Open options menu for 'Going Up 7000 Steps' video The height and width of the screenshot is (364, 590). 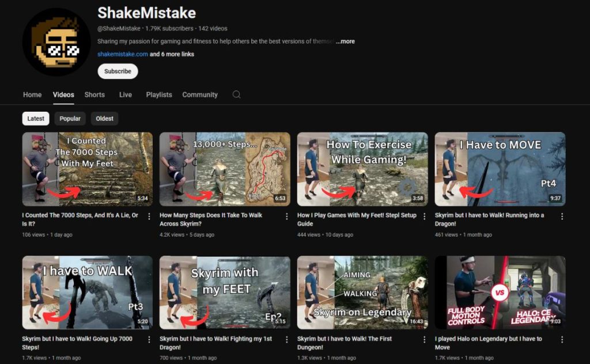point(149,340)
